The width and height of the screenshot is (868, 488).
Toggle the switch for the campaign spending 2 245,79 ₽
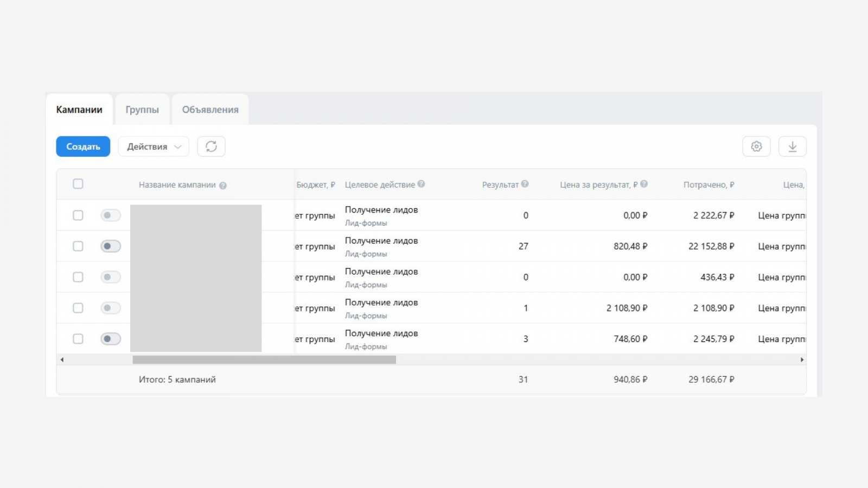click(x=111, y=339)
